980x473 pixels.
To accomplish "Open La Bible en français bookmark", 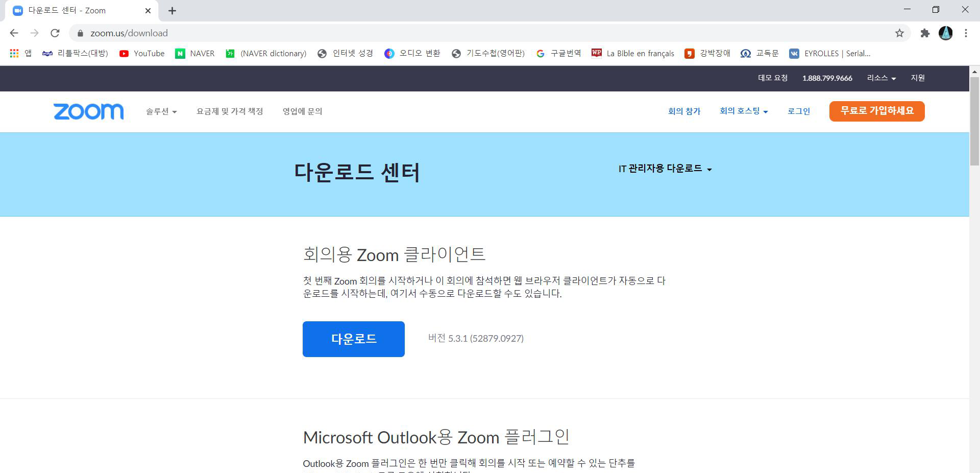I will coord(633,53).
